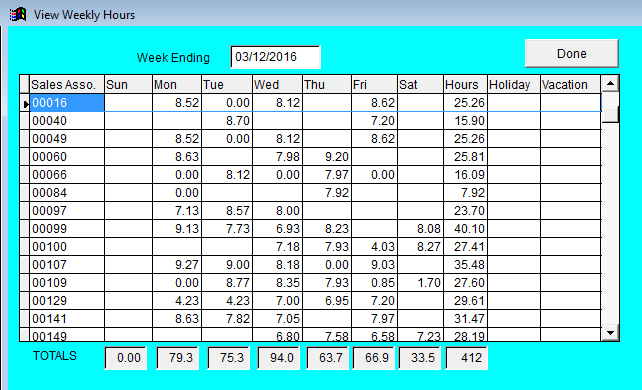642x390 pixels.
Task: Select sales associate 00049
Action: [x=67, y=139]
